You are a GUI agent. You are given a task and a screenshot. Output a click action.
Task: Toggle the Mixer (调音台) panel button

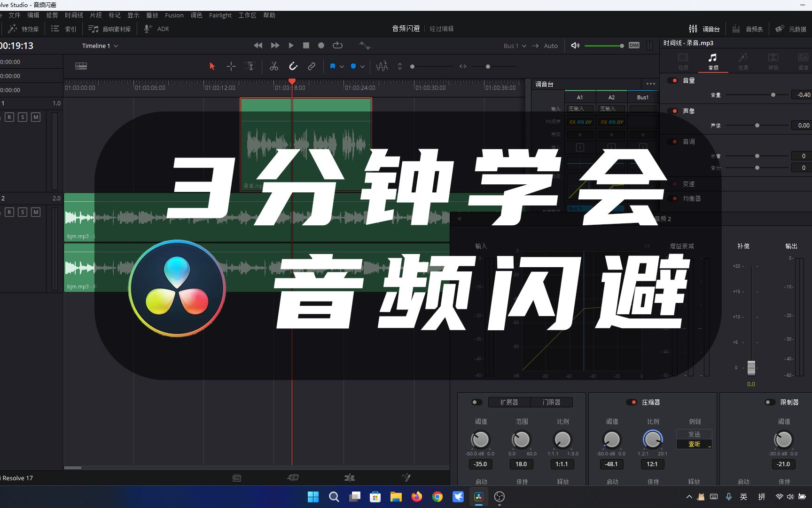pos(704,29)
